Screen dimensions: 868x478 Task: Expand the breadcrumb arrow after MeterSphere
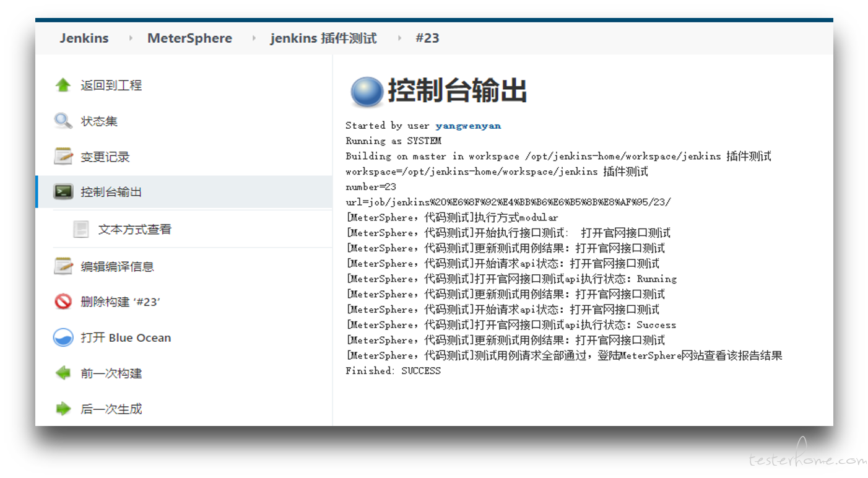(254, 38)
